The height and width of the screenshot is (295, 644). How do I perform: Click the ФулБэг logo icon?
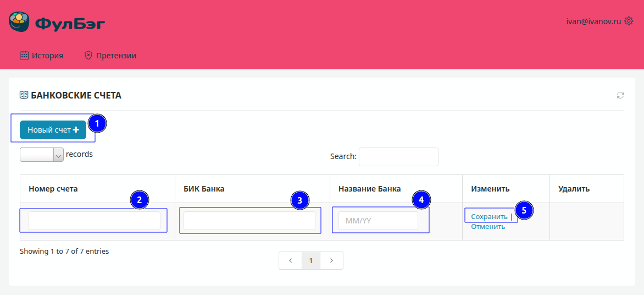tap(20, 22)
